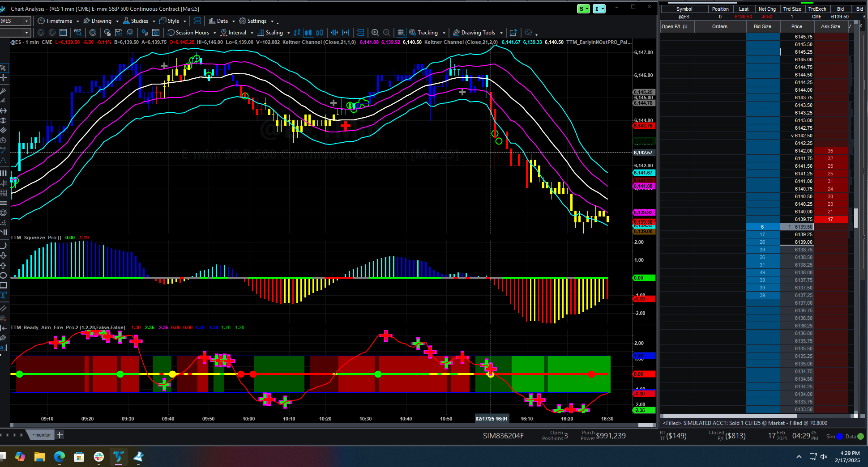Open the @ES symbol dropdown
The width and height of the screenshot is (868, 467).
(26, 21)
